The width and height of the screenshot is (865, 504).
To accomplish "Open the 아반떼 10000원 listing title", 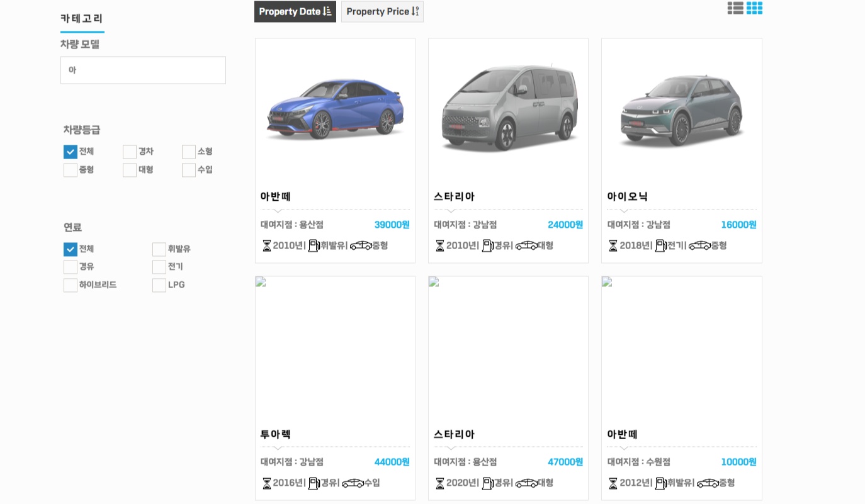I will [623, 434].
